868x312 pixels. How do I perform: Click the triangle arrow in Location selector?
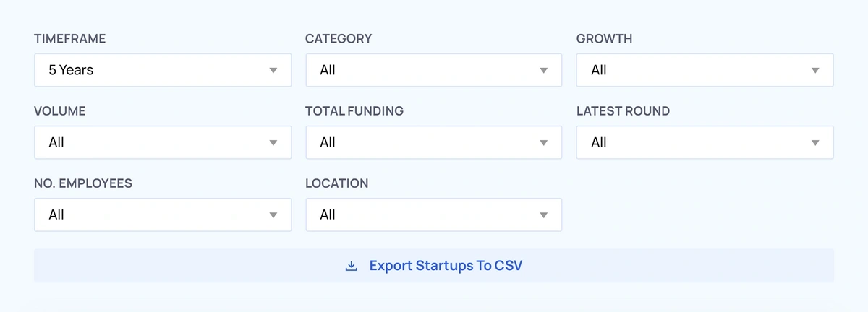(x=544, y=215)
